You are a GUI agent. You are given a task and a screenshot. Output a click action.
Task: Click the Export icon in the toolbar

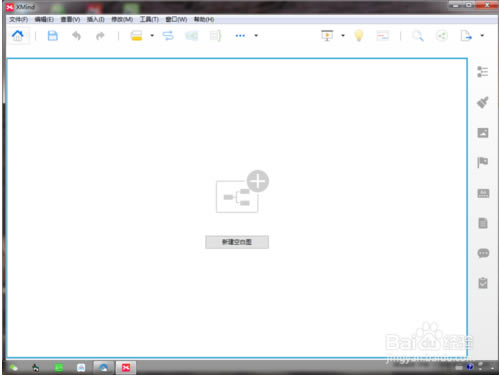pyautogui.click(x=466, y=36)
